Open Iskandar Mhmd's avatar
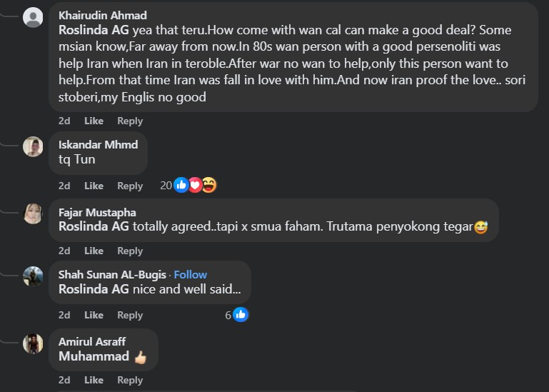The image size is (549, 392). pos(33,146)
